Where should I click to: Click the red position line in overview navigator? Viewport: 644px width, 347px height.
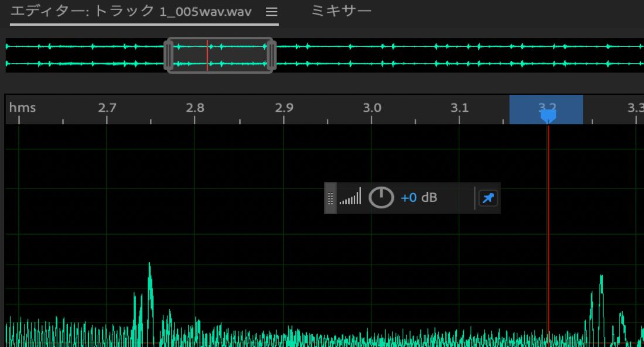(207, 56)
